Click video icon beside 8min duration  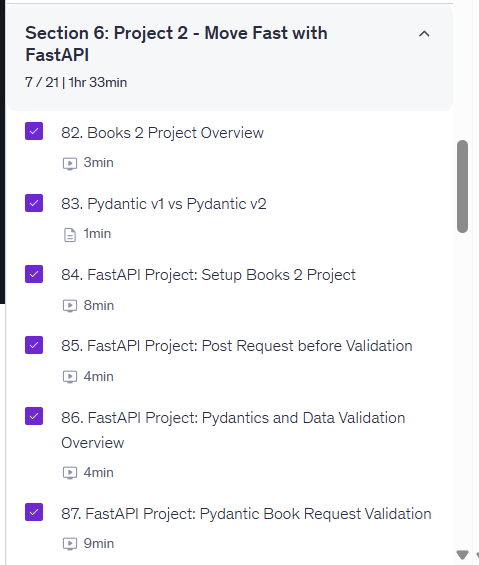point(70,306)
